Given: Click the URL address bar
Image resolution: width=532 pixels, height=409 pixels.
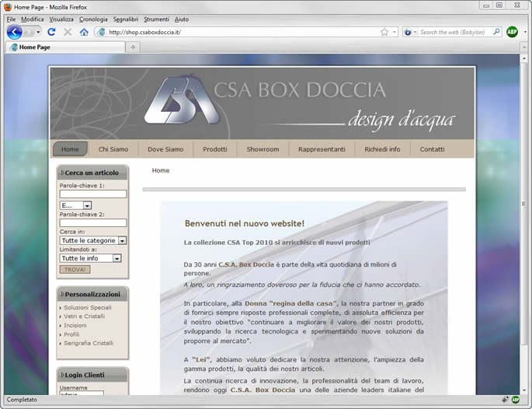Looking at the screenshot, I should click(x=241, y=32).
